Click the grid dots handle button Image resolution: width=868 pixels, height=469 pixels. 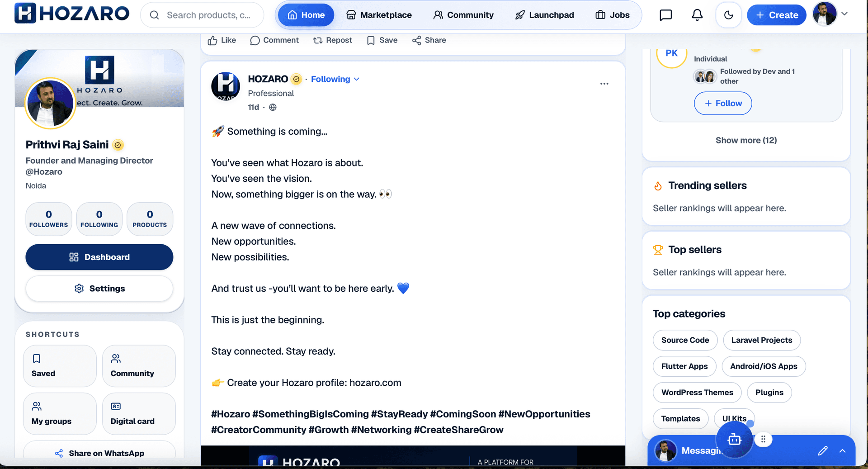point(763,439)
